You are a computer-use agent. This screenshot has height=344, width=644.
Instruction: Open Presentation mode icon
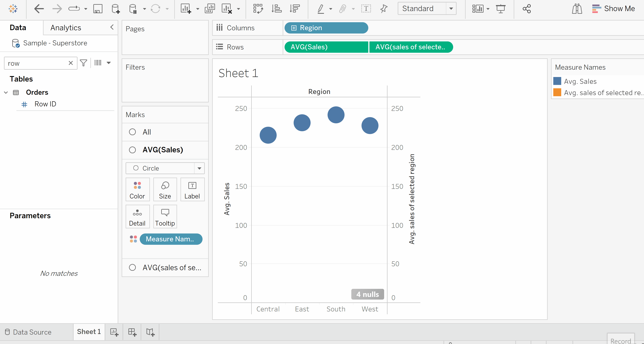pyautogui.click(x=500, y=9)
